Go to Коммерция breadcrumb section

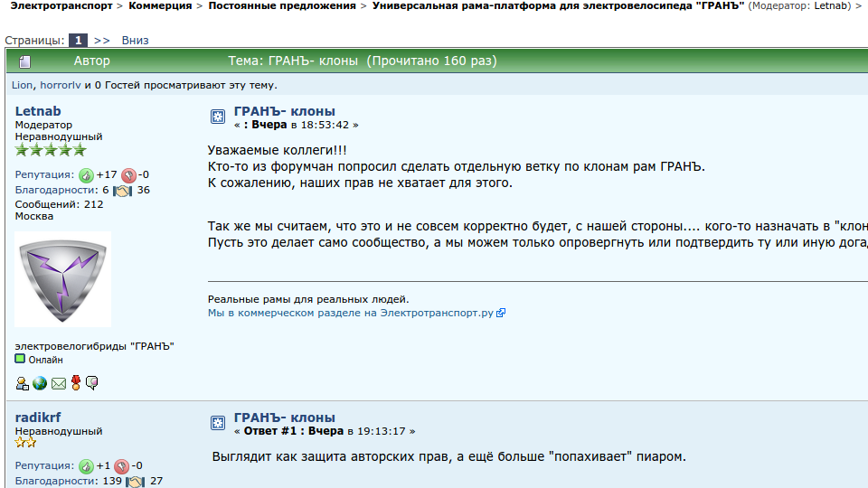pyautogui.click(x=160, y=6)
